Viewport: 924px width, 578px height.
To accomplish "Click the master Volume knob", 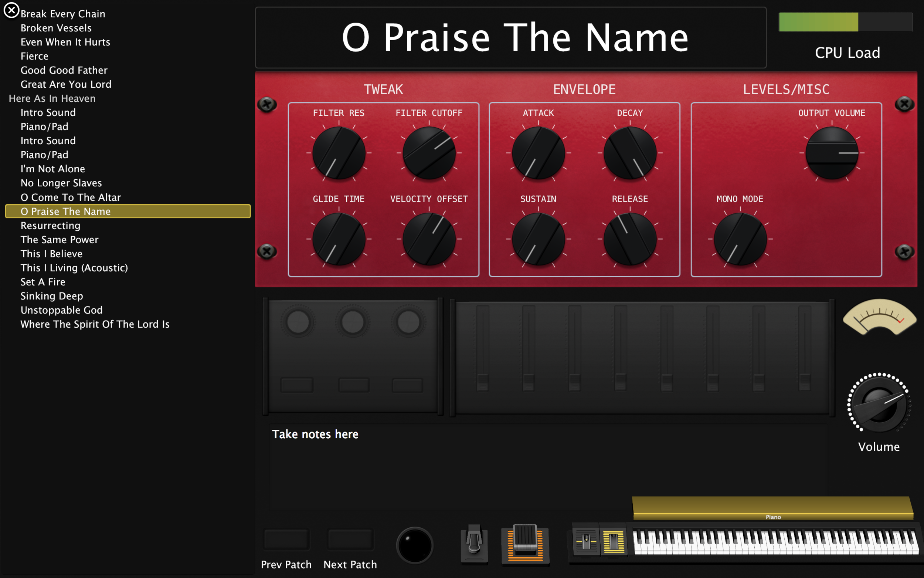I will 879,405.
